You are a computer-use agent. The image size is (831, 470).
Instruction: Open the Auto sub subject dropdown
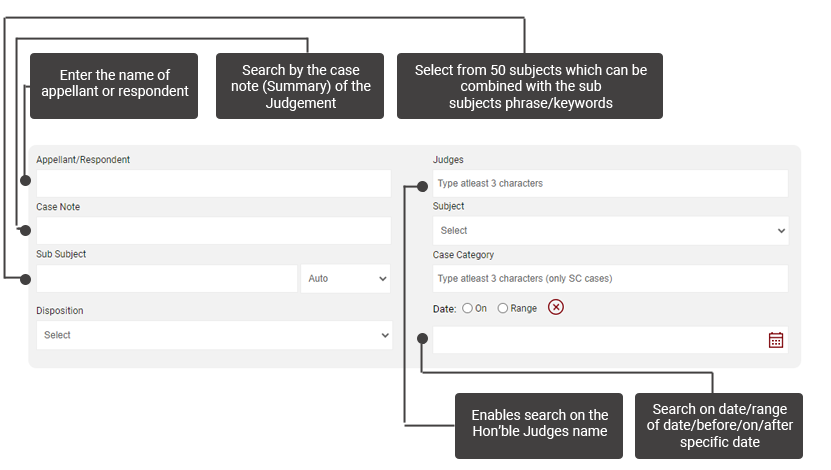pyautogui.click(x=345, y=279)
